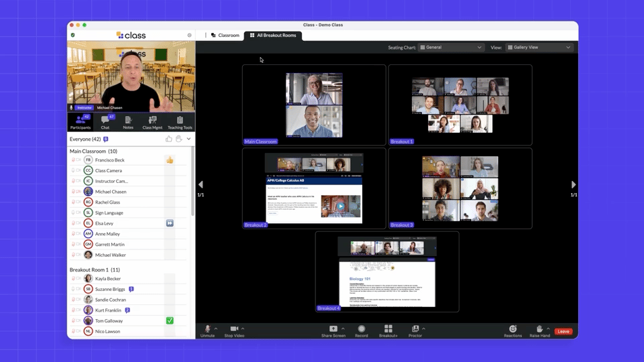Viewport: 644px width, 362px height.
Task: Open Teaching Tools panel
Action: coord(180,121)
